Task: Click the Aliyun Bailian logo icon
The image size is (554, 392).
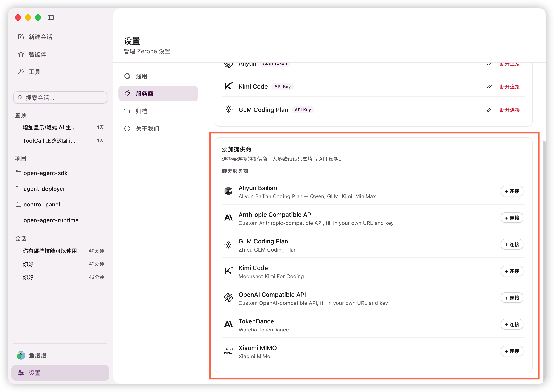Action: pyautogui.click(x=229, y=191)
